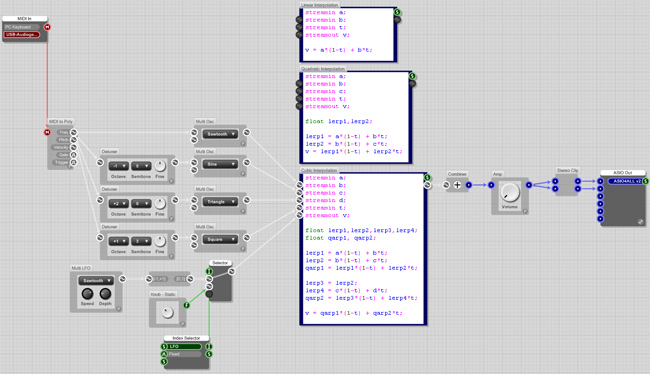The width and height of the screenshot is (650, 374).
Task: Click the Amp Volume knob
Action: (x=510, y=192)
